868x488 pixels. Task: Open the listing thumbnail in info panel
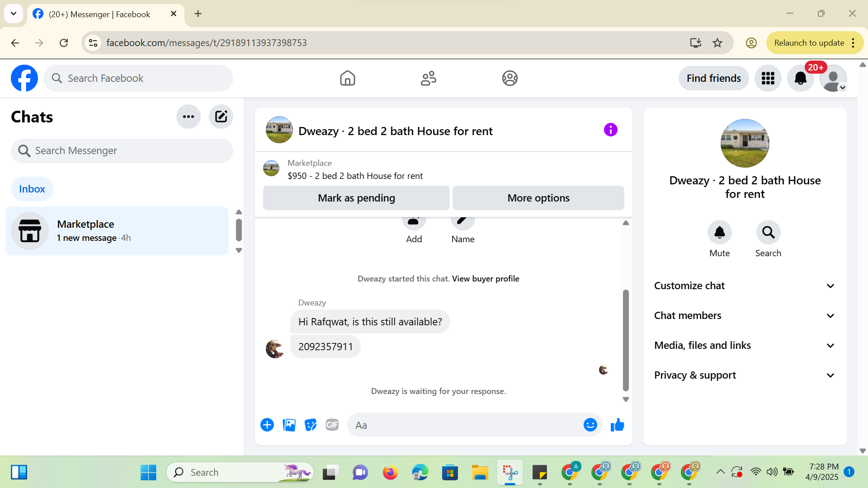745,143
